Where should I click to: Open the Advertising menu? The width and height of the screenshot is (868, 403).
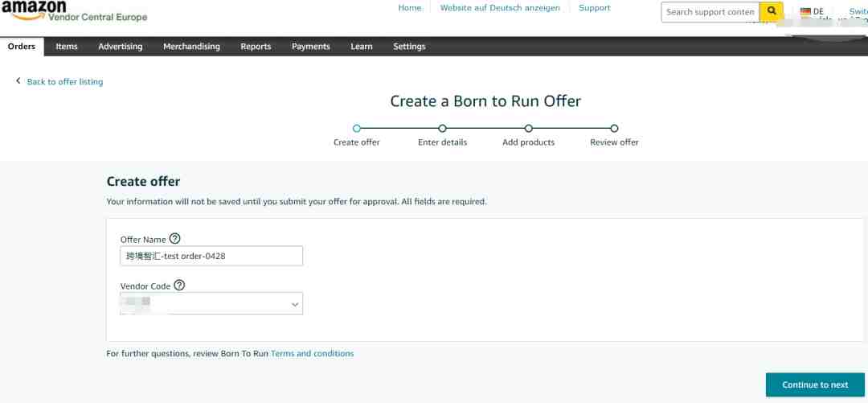point(120,47)
